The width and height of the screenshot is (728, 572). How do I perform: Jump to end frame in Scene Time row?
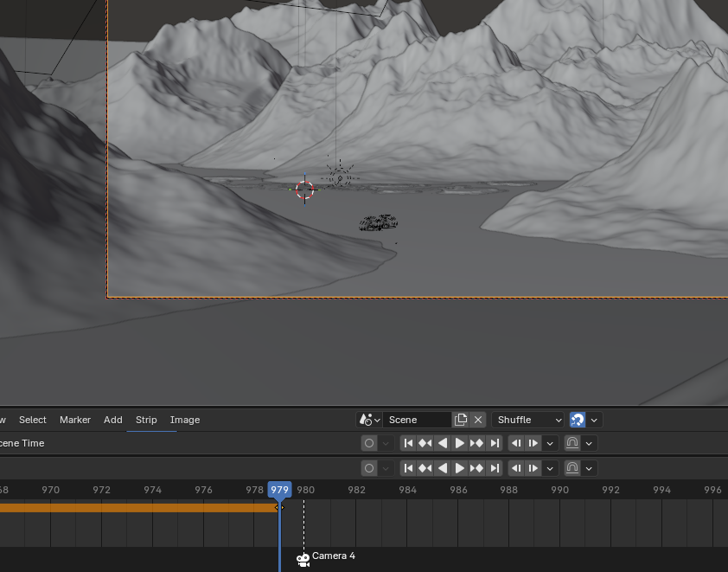point(495,443)
